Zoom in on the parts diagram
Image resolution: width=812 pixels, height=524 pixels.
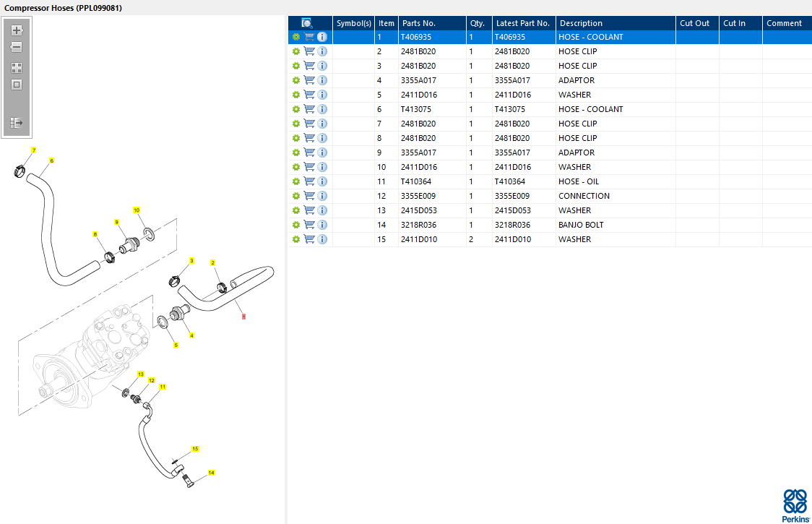tap(17, 30)
